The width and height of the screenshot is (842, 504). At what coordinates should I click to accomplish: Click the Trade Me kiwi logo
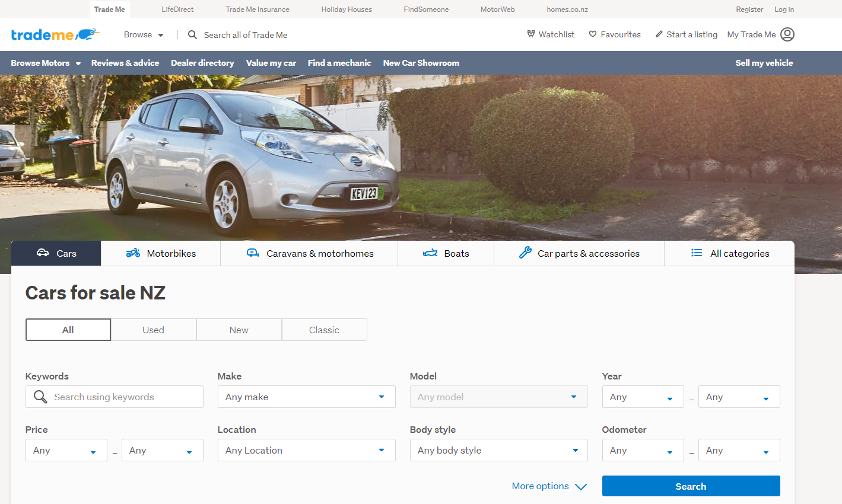point(55,35)
